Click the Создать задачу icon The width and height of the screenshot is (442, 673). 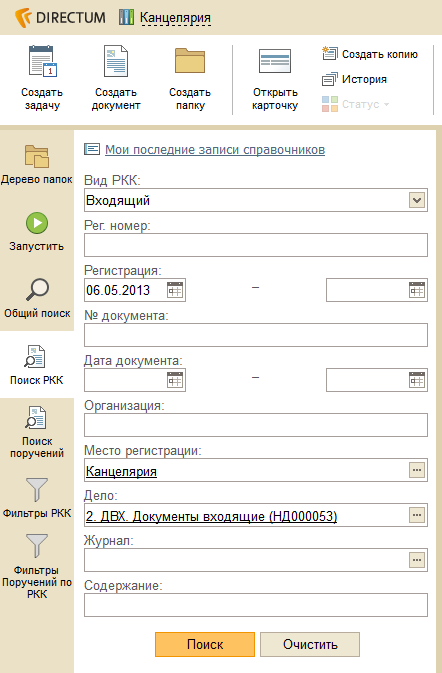[42, 61]
